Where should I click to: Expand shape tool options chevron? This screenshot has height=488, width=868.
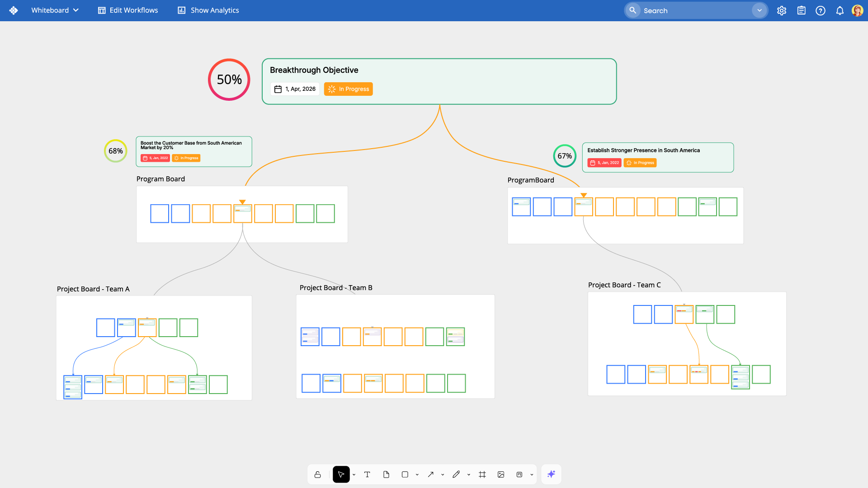tap(417, 474)
